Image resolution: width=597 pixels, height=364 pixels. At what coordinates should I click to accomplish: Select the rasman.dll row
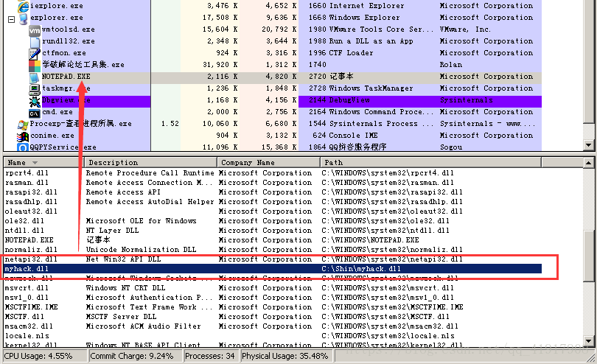[x=272, y=183]
